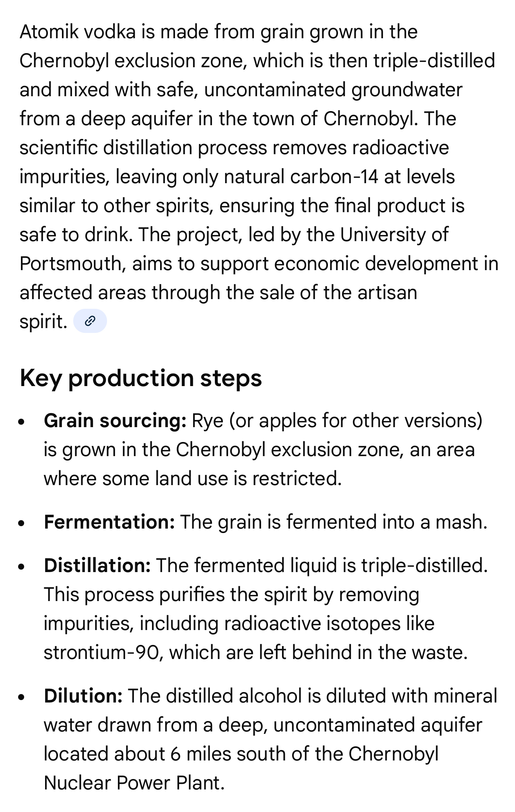
Task: Click the bold "Grain sourcing:" label
Action: (115, 421)
